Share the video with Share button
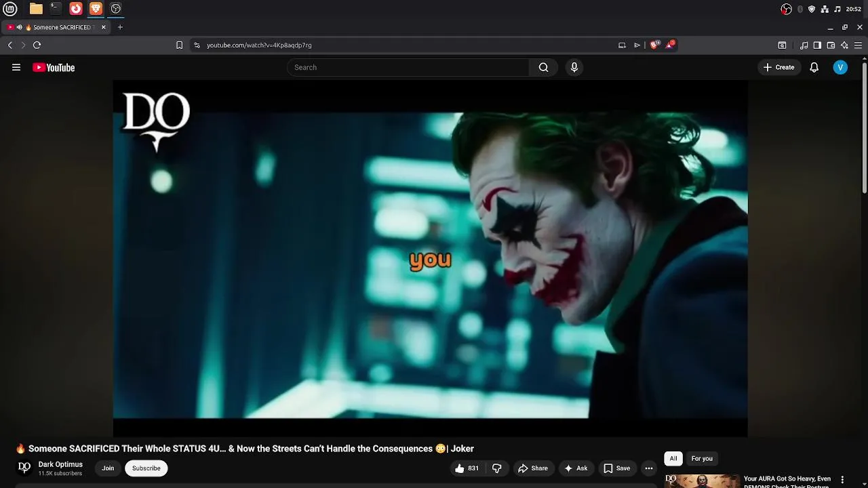Image resolution: width=868 pixels, height=488 pixels. pyautogui.click(x=533, y=468)
